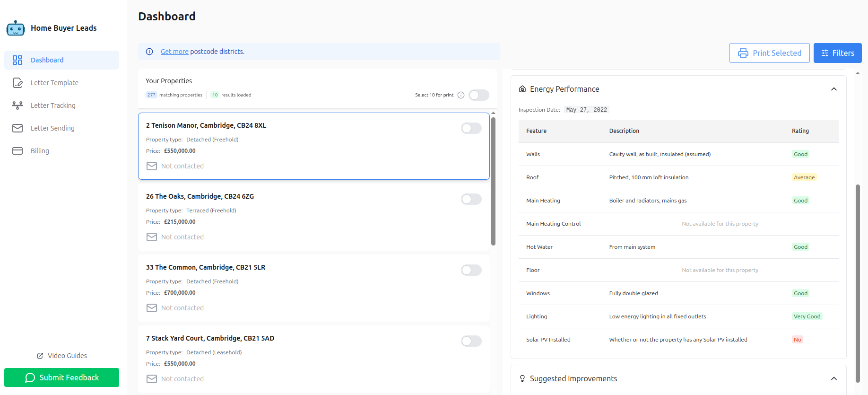Screen dimensions: 868x395
Task: Select 33 The Common property card
Action: click(x=314, y=288)
